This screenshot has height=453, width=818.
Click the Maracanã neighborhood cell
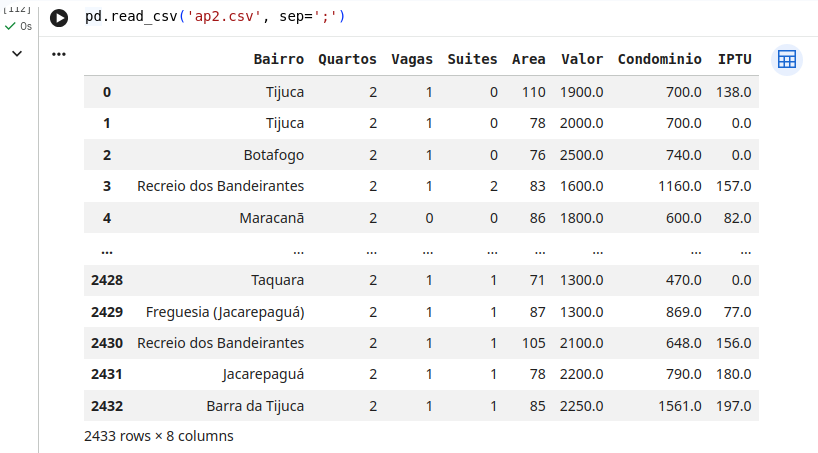271,218
